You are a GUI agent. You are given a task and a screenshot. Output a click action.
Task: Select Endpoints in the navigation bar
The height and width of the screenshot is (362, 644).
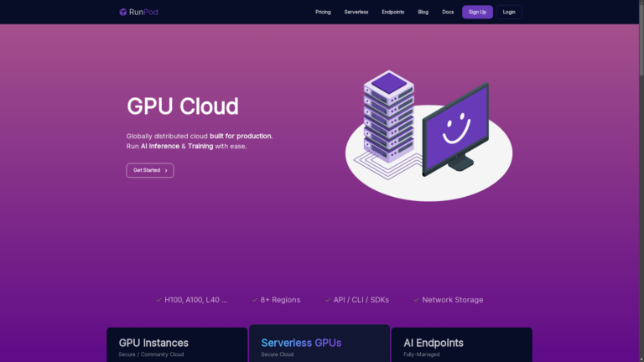[392, 12]
